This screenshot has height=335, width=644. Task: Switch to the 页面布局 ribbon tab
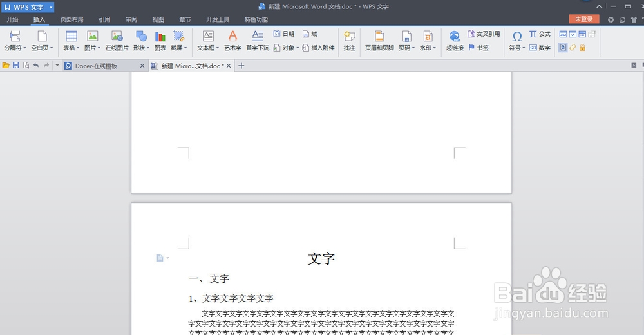[x=72, y=19]
